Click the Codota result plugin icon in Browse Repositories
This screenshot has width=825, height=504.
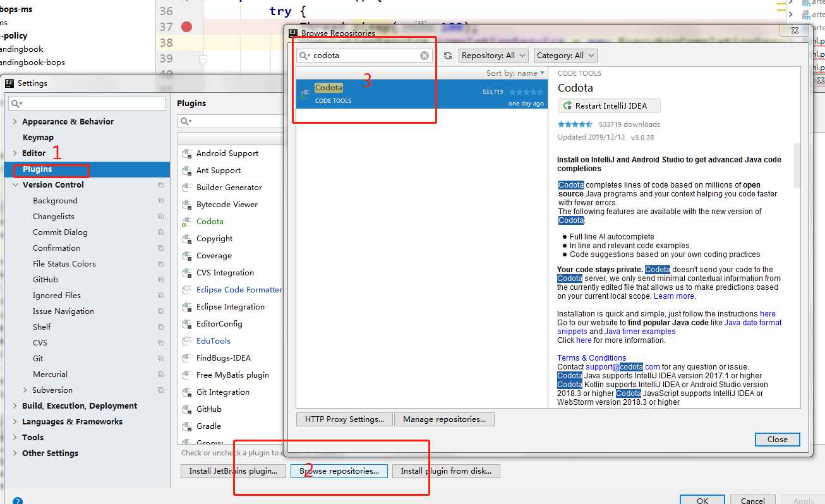(x=306, y=94)
